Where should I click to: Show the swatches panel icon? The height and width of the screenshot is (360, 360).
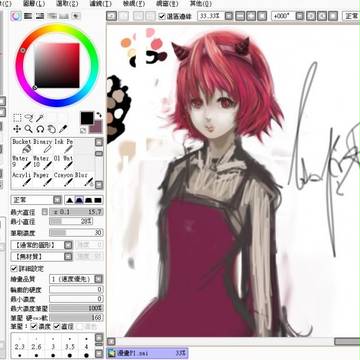pos(64,16)
